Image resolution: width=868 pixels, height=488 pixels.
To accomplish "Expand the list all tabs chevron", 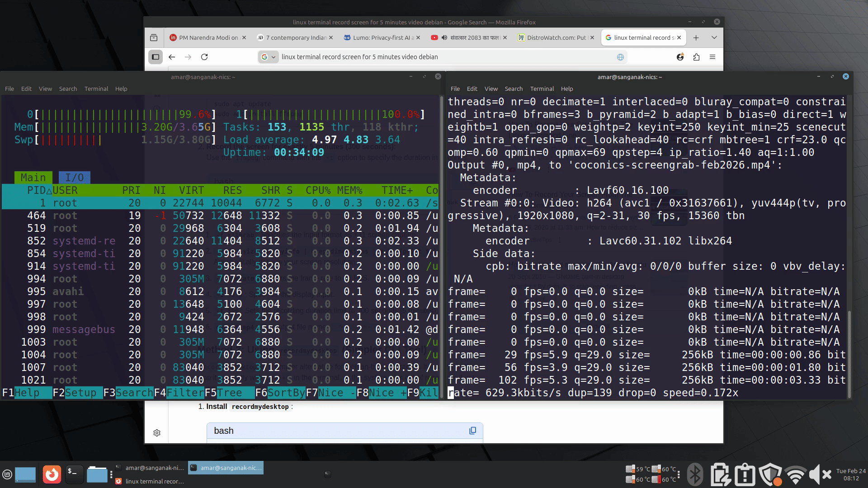I will pyautogui.click(x=714, y=38).
